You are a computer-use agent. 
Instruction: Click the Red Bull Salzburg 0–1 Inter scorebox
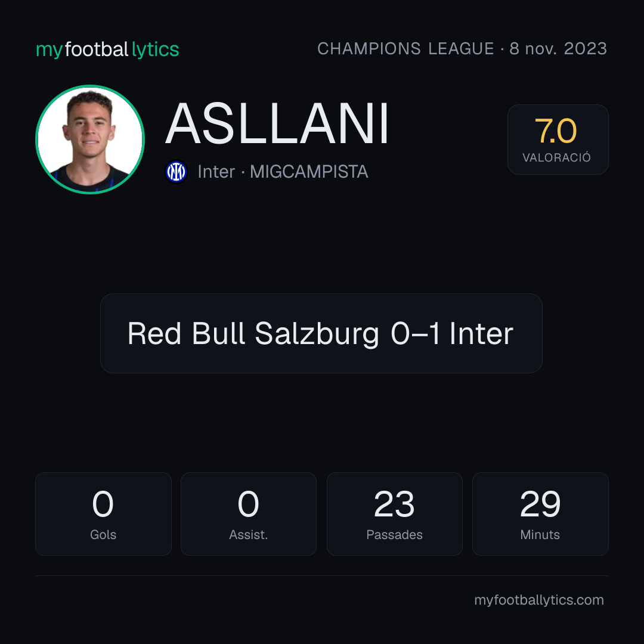point(321,333)
